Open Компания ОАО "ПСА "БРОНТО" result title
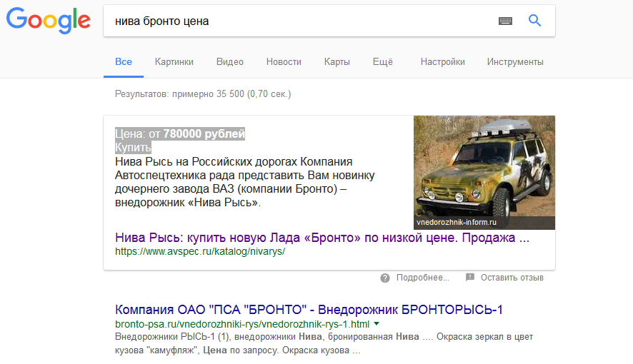 pos(309,310)
